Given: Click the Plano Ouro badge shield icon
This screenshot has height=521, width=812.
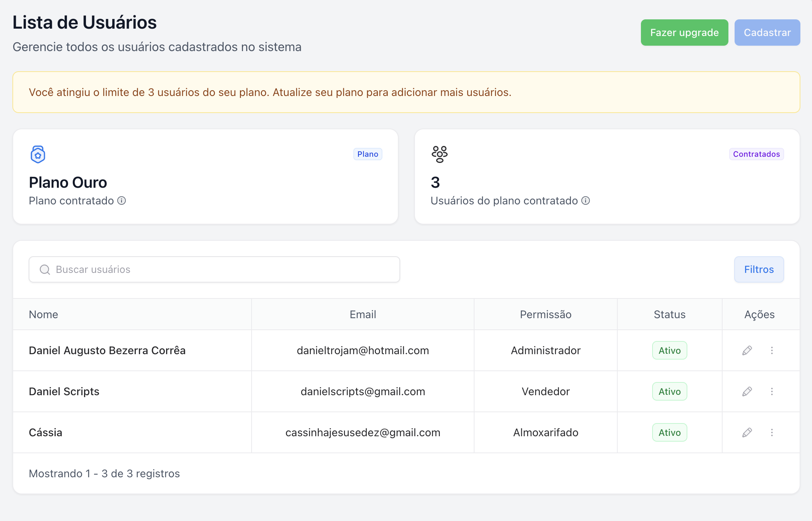Looking at the screenshot, I should (38, 154).
